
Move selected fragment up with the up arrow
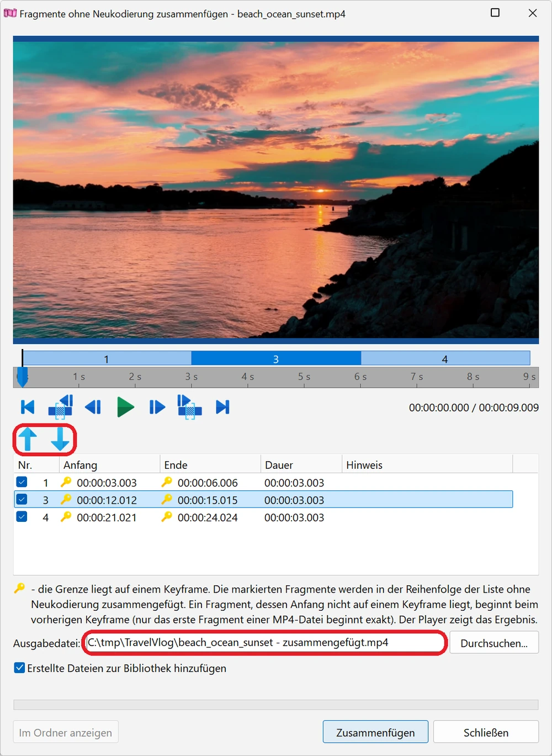click(x=28, y=440)
